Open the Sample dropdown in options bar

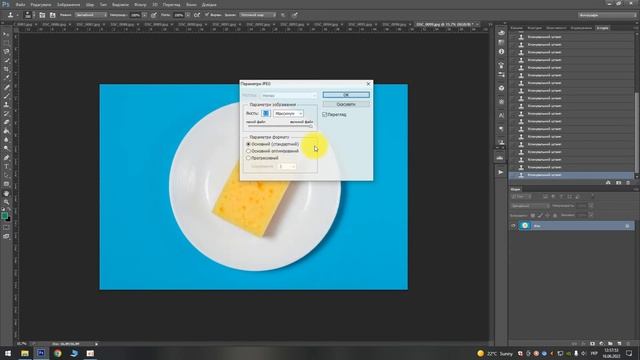257,15
